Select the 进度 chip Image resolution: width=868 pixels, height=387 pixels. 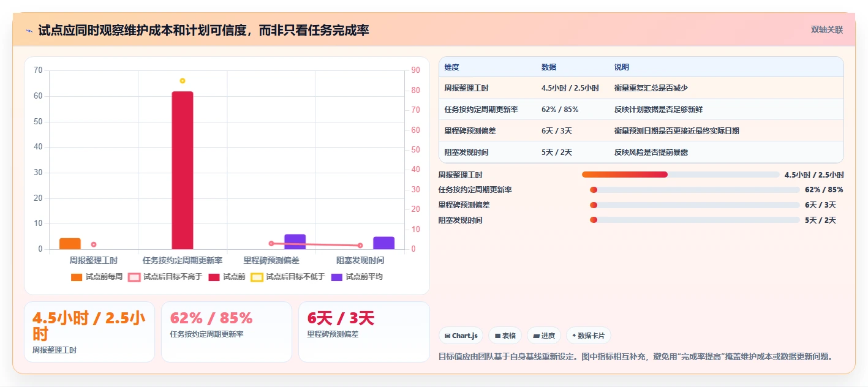[x=544, y=336]
